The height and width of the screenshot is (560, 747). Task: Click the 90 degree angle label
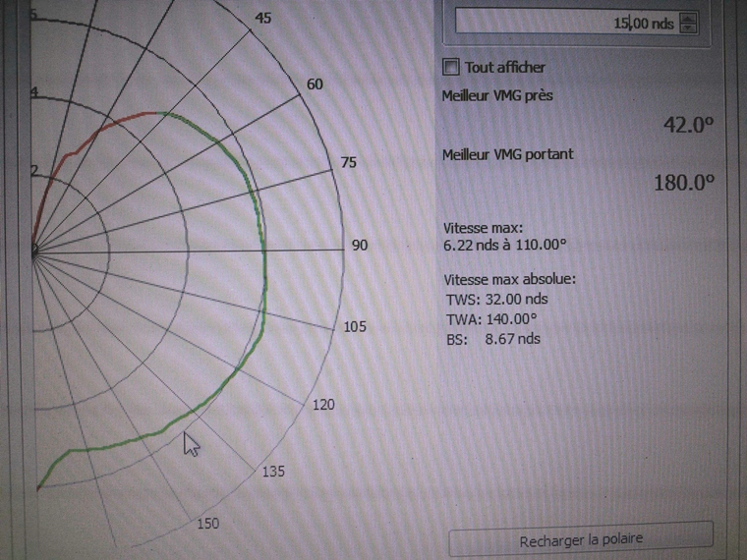360,245
